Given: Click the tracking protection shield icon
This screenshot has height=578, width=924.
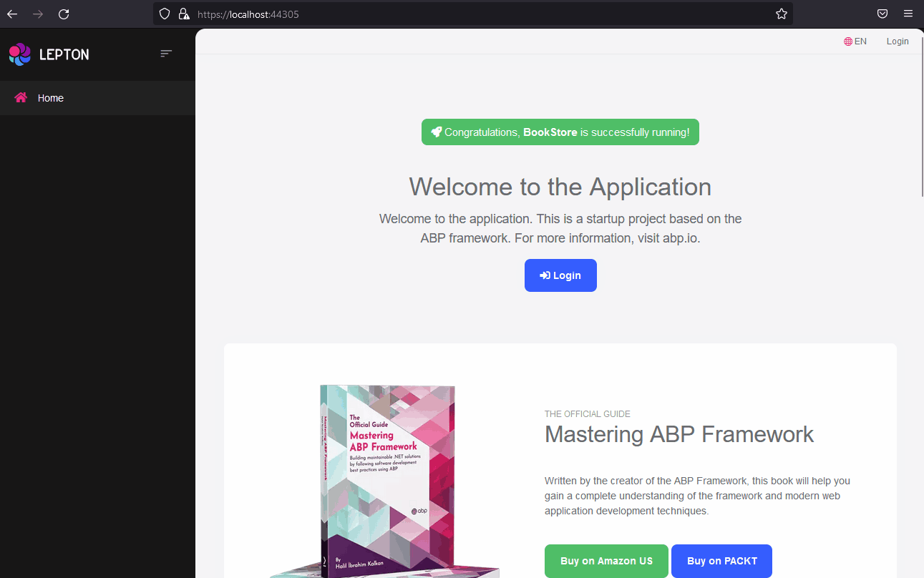Looking at the screenshot, I should (x=165, y=14).
